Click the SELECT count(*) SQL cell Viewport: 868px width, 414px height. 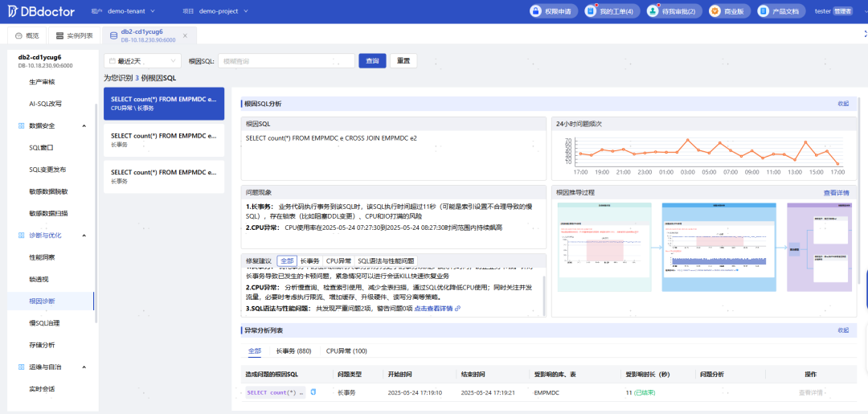pos(276,392)
